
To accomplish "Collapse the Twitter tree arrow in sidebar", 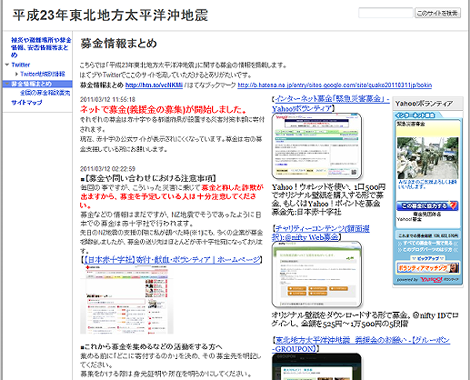I will (7, 65).
